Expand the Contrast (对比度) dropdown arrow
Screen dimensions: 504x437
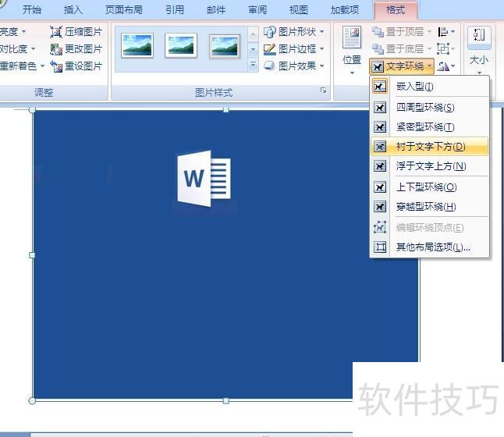33,49
